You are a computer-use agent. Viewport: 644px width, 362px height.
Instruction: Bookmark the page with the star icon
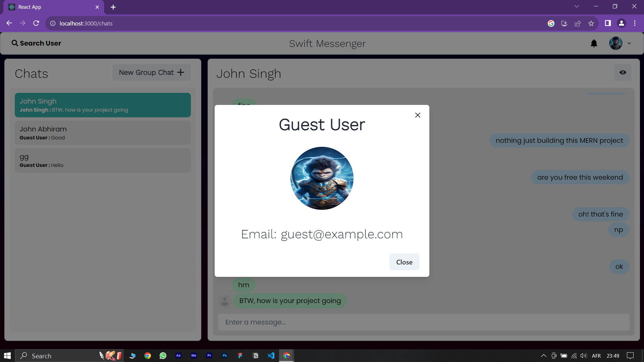[591, 23]
